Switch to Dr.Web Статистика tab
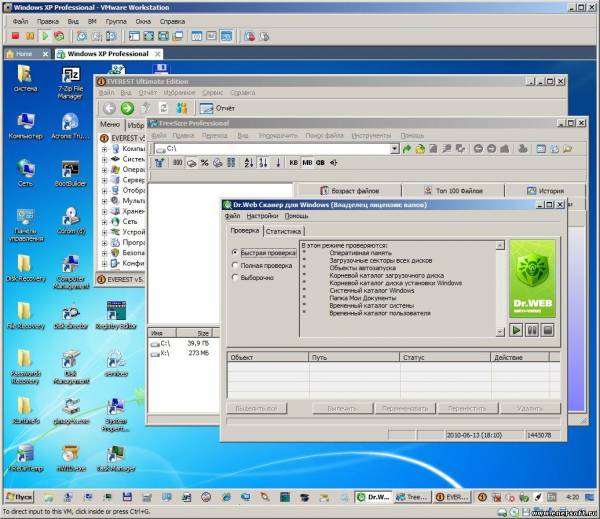 coord(283,231)
